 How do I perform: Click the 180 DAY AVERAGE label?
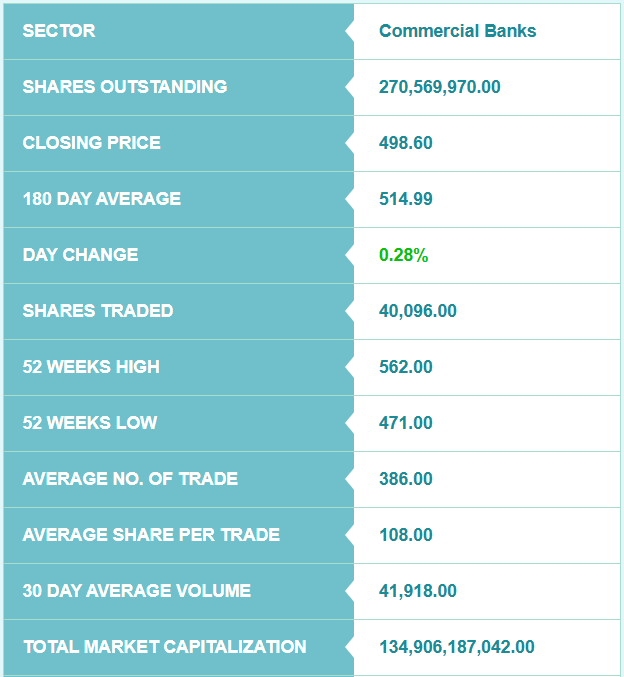pyautogui.click(x=102, y=199)
